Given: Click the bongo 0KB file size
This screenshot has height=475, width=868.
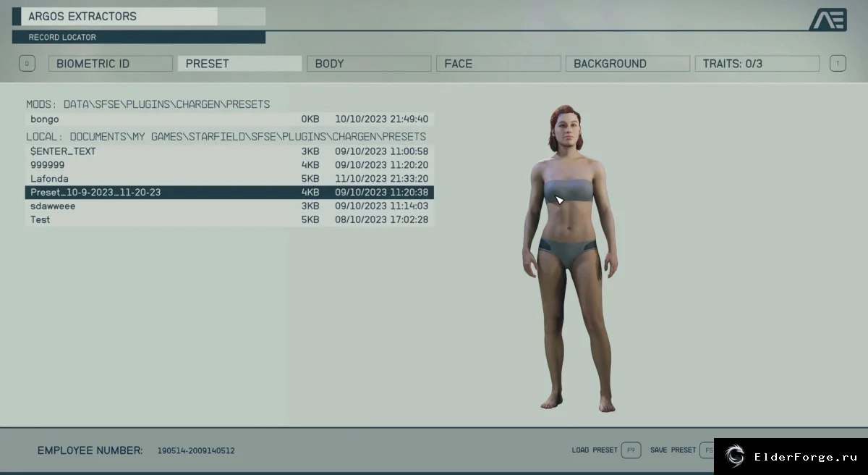Looking at the screenshot, I should click(x=310, y=119).
